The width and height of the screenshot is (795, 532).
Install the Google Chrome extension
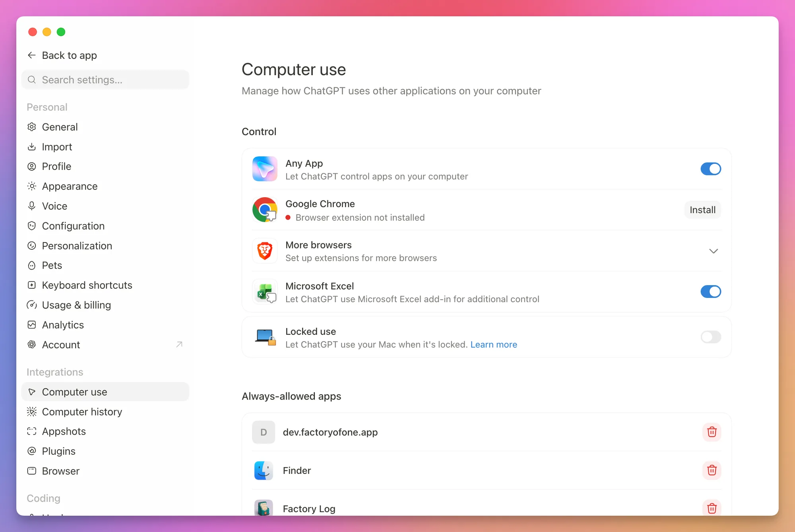702,210
